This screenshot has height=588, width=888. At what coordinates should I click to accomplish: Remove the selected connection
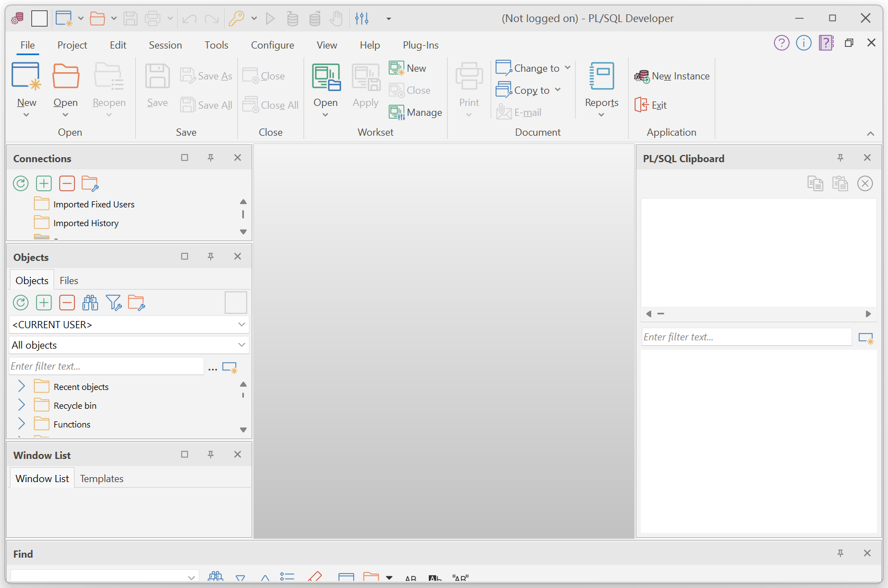(x=67, y=183)
